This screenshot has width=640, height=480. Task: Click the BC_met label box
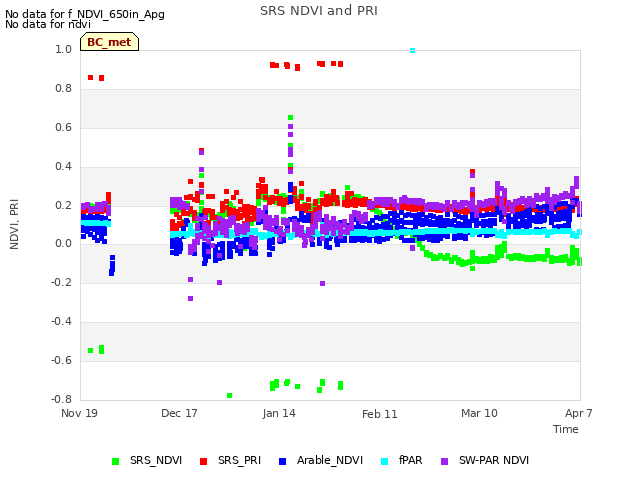tap(109, 42)
